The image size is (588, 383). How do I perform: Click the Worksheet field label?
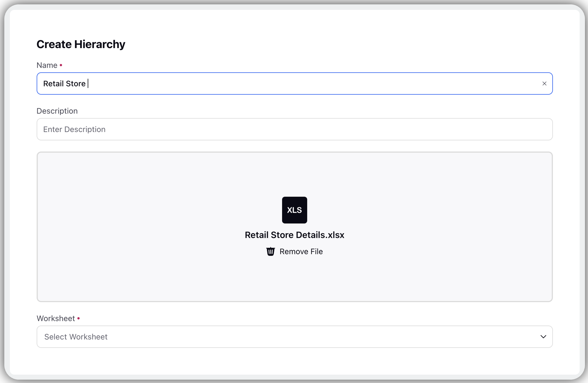(x=56, y=318)
